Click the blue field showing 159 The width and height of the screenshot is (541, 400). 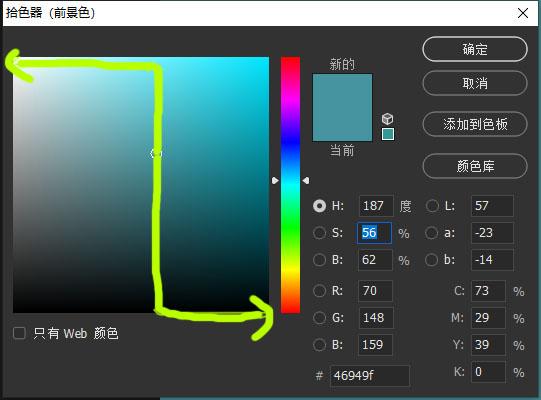click(375, 344)
